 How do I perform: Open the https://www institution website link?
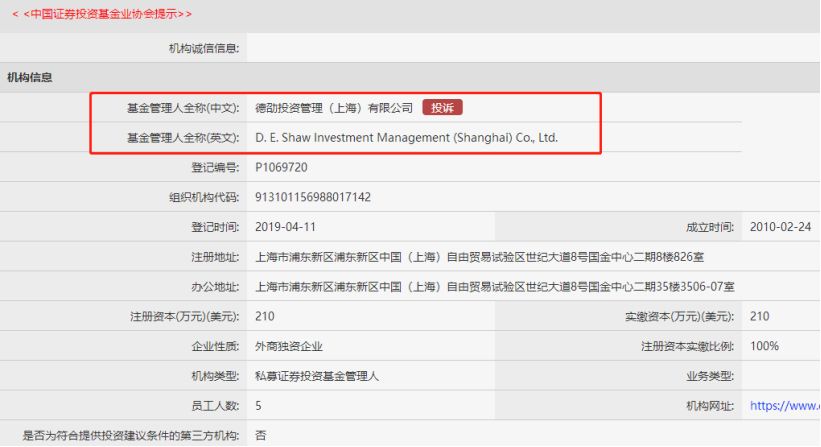click(x=785, y=406)
